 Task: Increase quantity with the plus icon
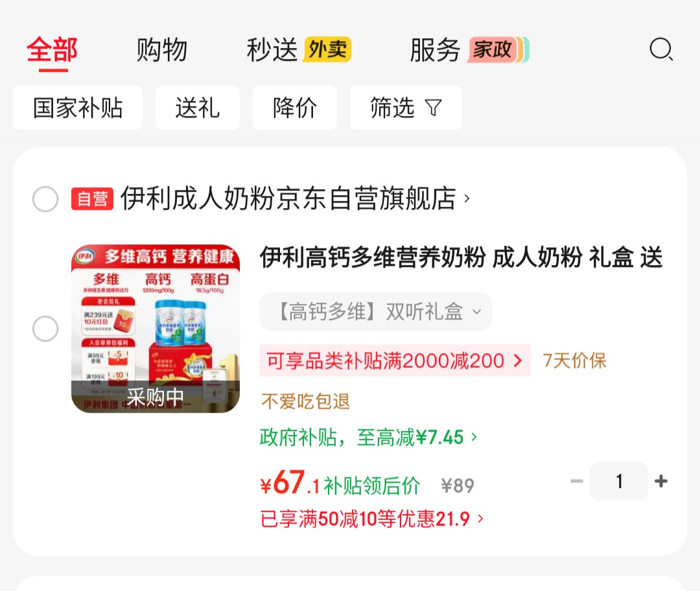click(661, 481)
